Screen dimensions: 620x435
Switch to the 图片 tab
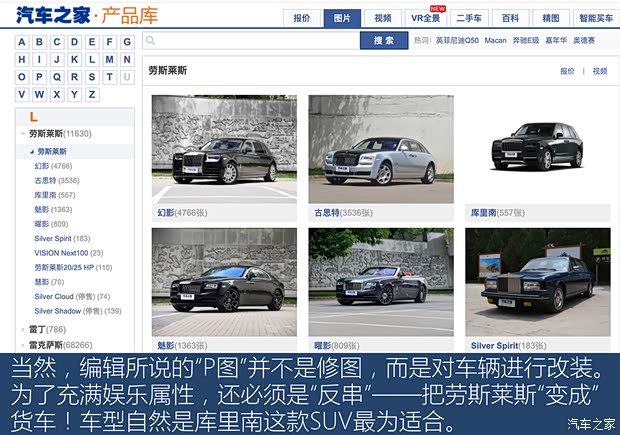[x=342, y=18]
